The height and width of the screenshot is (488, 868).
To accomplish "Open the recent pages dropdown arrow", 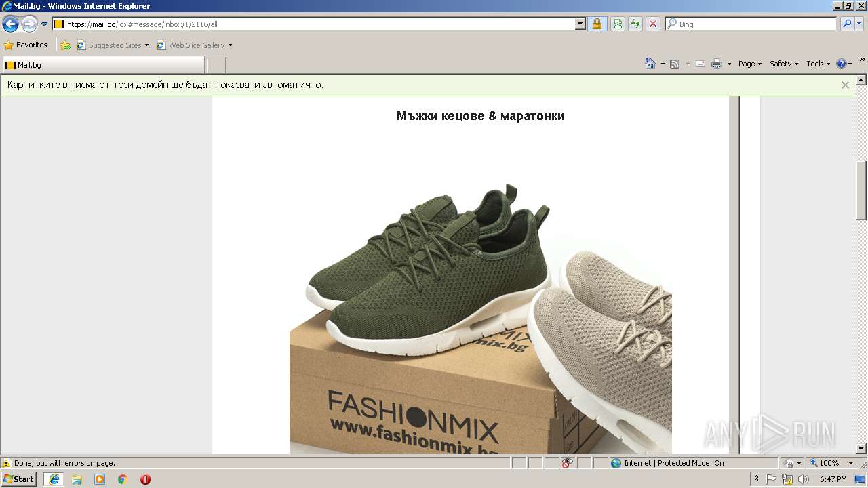I will 45,24.
